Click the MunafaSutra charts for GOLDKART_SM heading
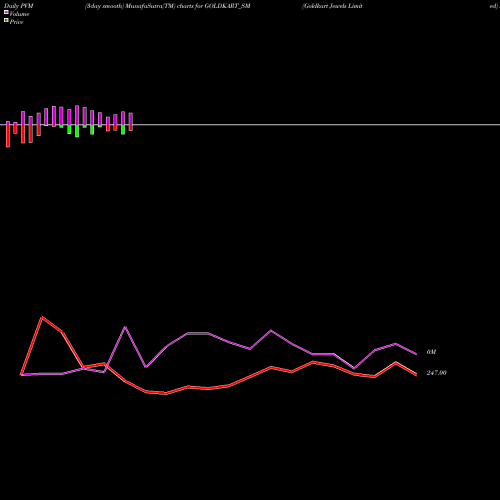Image resolution: width=500 pixels, height=500 pixels. pyautogui.click(x=167, y=6)
